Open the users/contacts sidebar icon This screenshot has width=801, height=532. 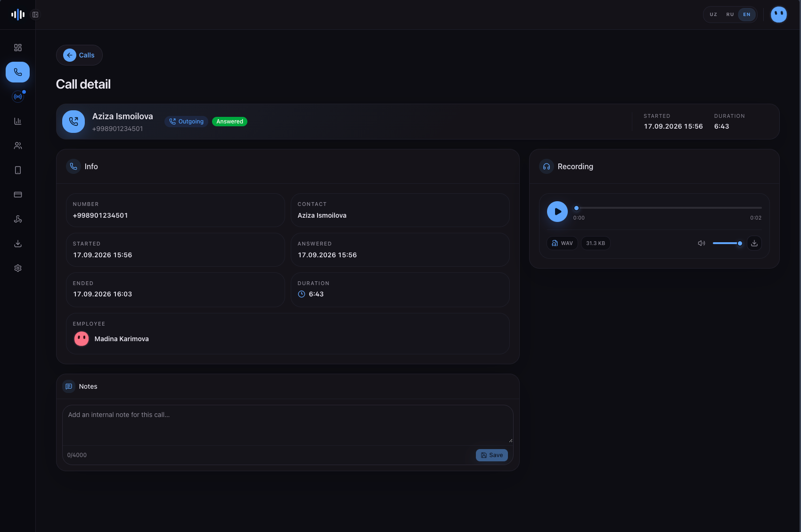18,146
